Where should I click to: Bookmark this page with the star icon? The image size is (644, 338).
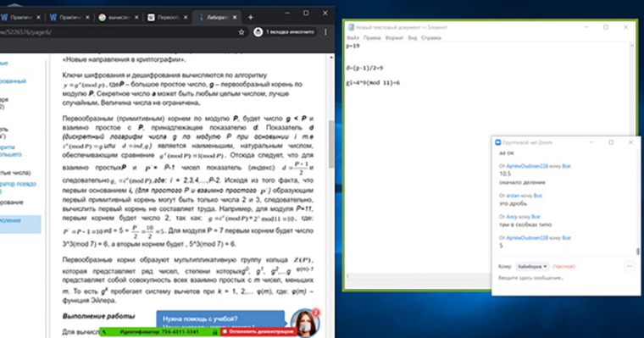pyautogui.click(x=241, y=32)
